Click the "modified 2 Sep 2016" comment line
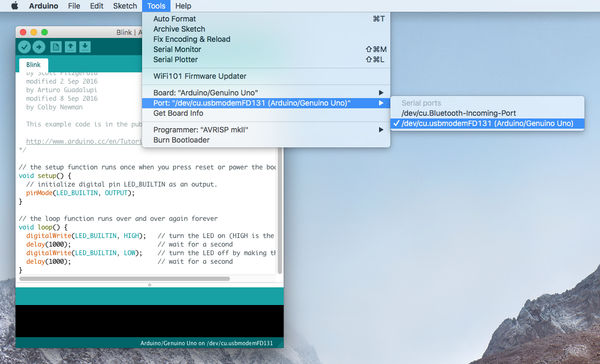The height and width of the screenshot is (364, 600). tap(62, 81)
